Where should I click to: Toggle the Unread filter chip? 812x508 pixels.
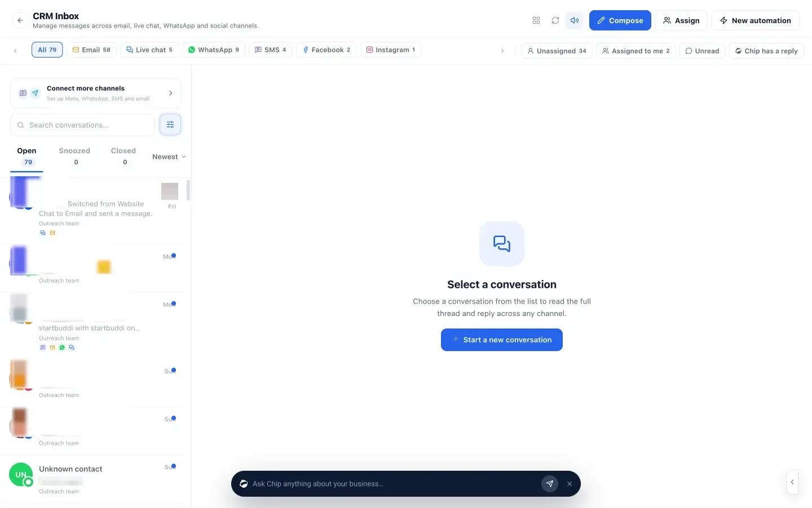coord(702,51)
